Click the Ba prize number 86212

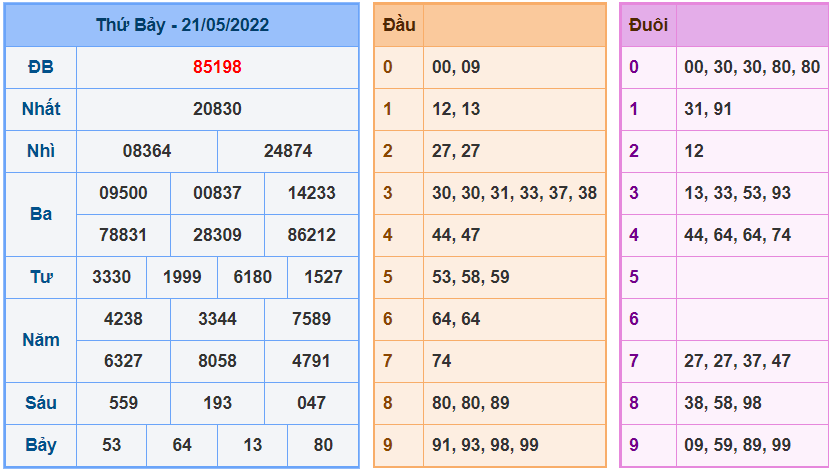click(311, 235)
